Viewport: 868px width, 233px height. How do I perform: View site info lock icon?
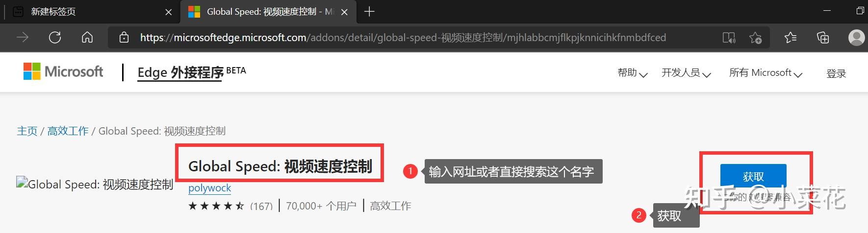(124, 38)
